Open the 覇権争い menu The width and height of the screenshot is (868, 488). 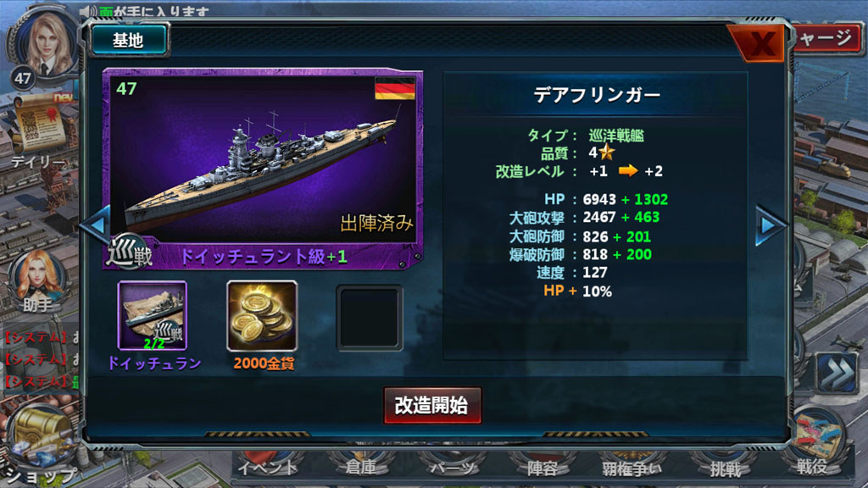coord(631,467)
